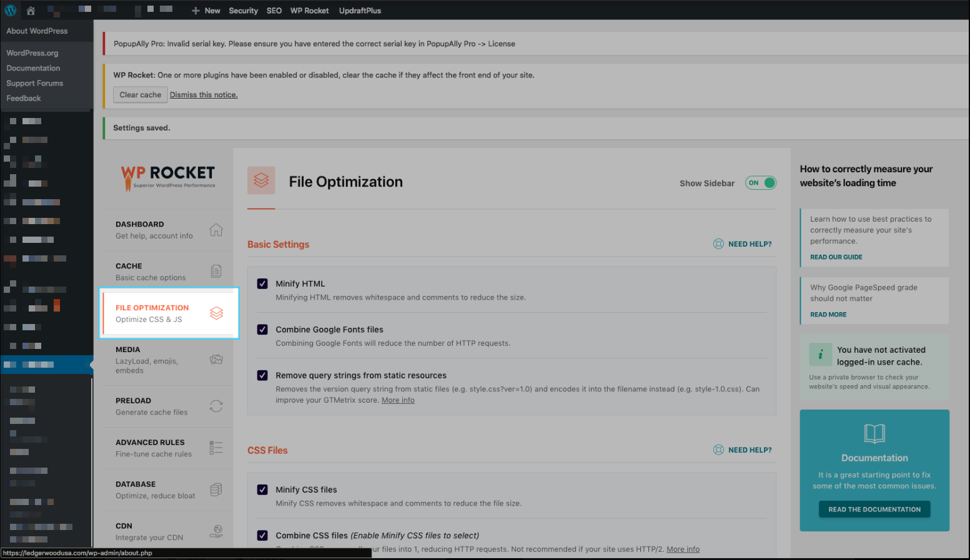Open WordPress.org from the menu
Screen dimensions: 970x560
coord(32,53)
